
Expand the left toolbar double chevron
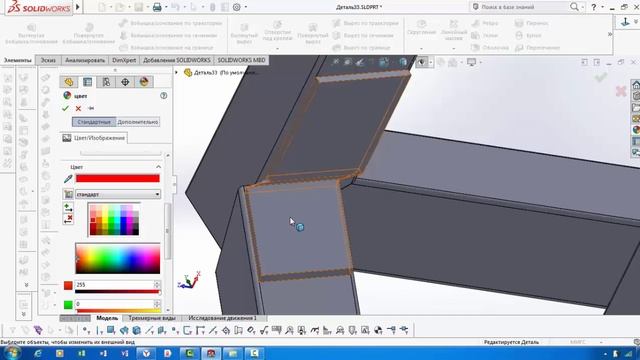point(27,285)
